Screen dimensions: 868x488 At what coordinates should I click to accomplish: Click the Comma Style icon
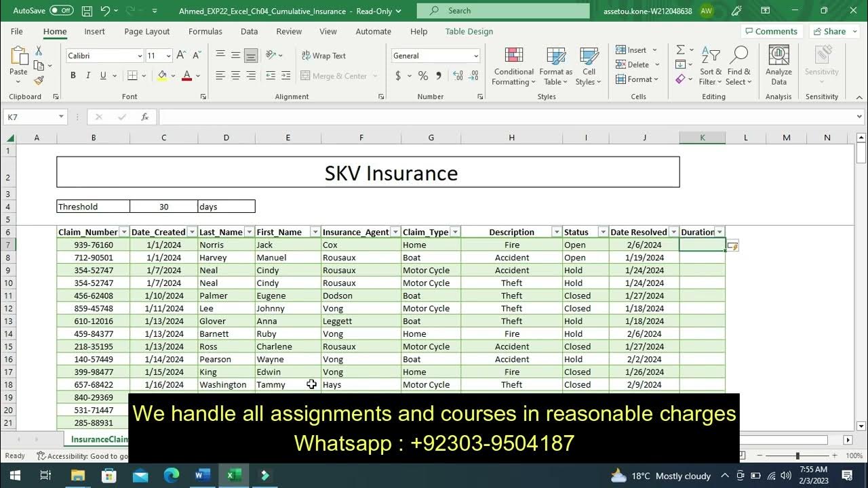coord(438,76)
